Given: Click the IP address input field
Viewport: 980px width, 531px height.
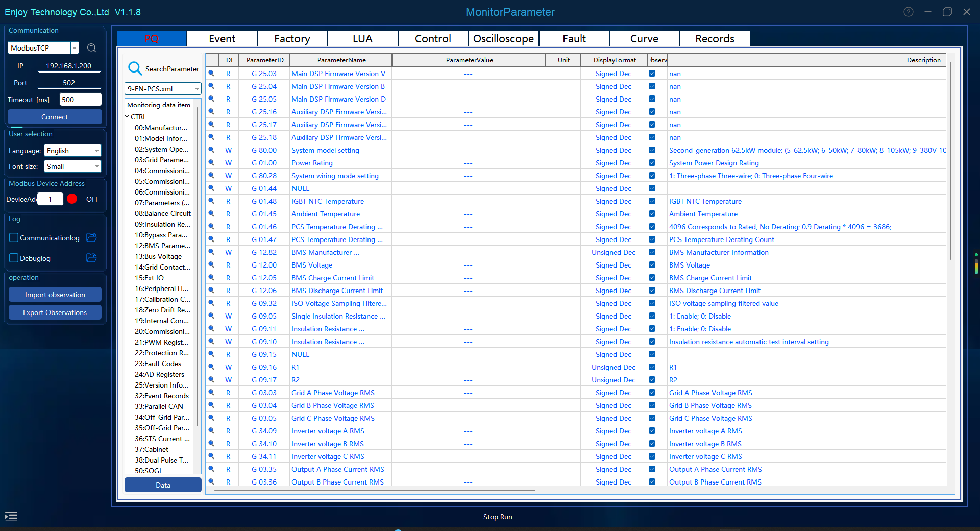Looking at the screenshot, I should click(x=69, y=66).
